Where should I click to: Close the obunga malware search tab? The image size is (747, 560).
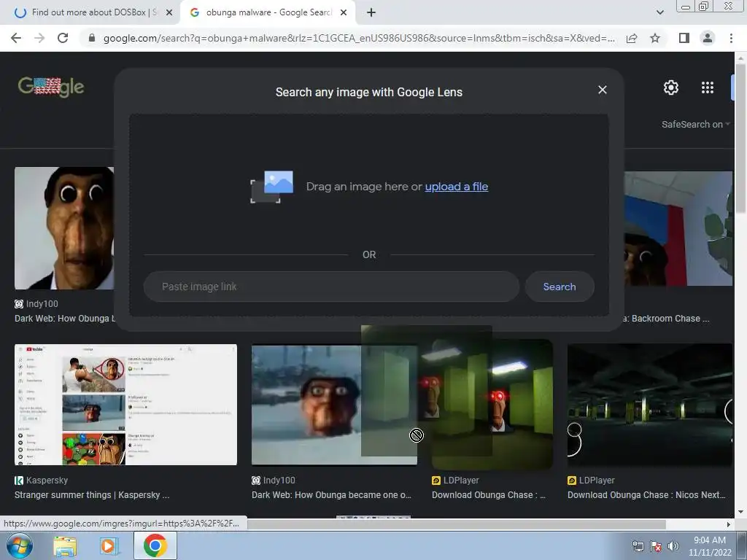pyautogui.click(x=344, y=13)
